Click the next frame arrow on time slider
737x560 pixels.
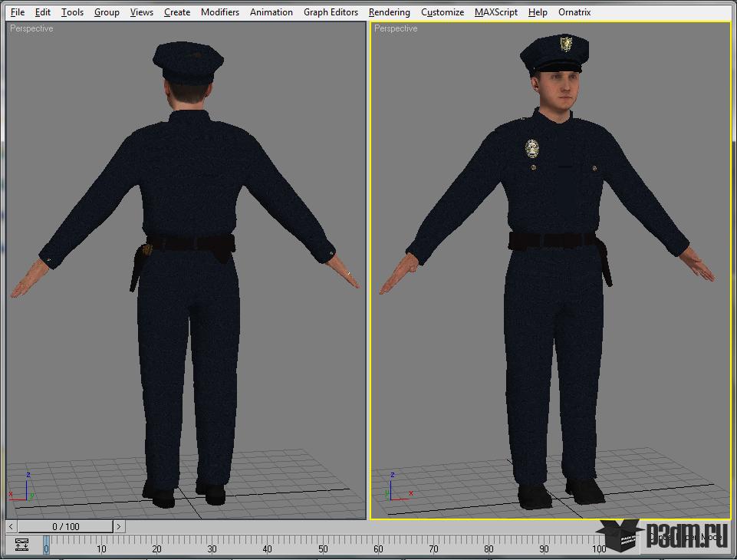click(119, 526)
